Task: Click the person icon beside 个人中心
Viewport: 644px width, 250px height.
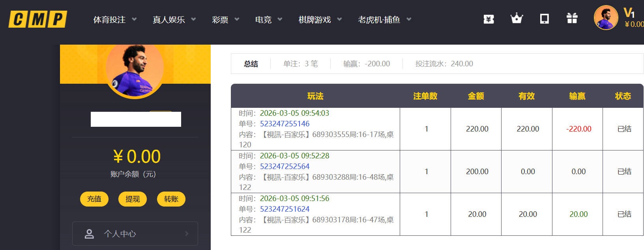Action: 90,234
